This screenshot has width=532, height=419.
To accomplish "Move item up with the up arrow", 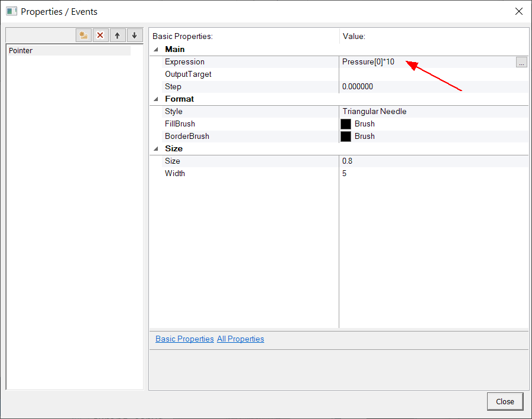I will point(118,35).
